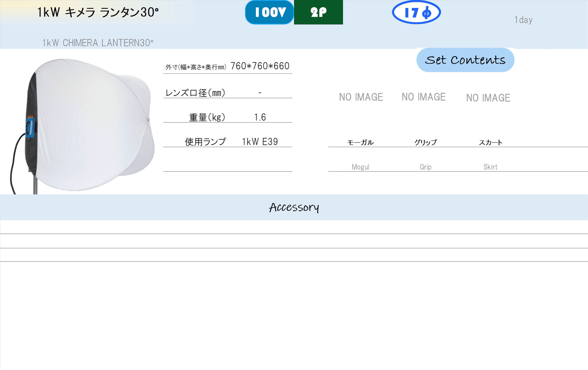This screenshot has width=588, height=370.
Task: Click the NO IMAGE placeholder above モーガル
Action: click(x=361, y=97)
